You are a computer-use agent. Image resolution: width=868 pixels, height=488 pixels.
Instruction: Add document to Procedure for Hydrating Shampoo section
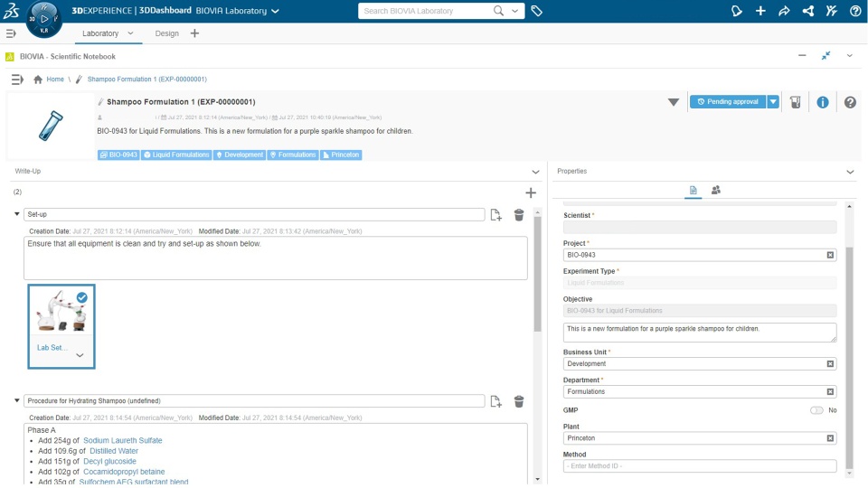click(x=496, y=401)
